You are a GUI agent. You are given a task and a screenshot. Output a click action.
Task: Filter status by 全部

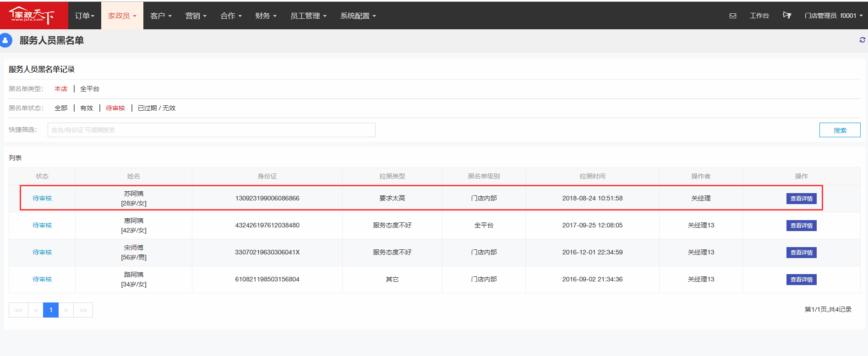61,108
